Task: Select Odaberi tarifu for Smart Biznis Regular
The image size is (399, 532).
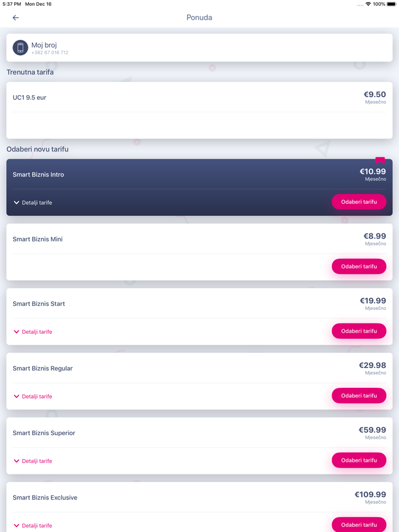Action: [359, 395]
